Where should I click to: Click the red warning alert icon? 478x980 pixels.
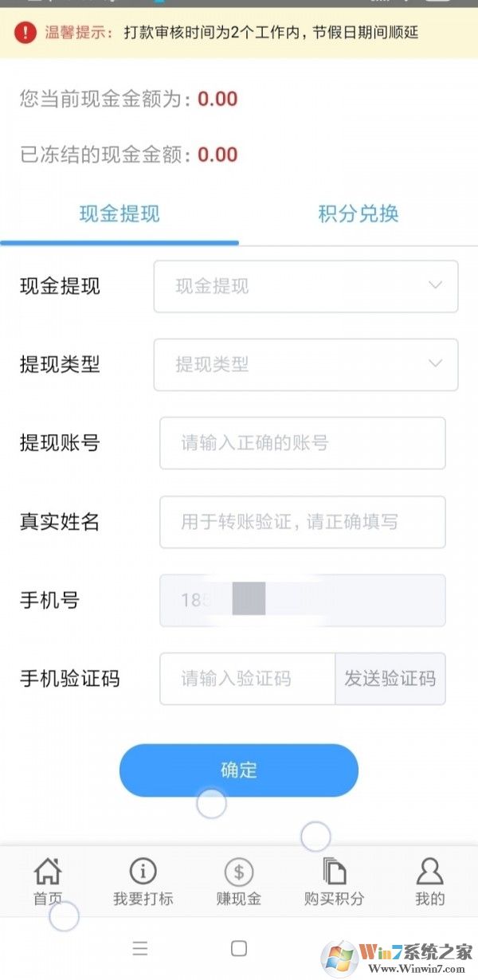(x=23, y=33)
